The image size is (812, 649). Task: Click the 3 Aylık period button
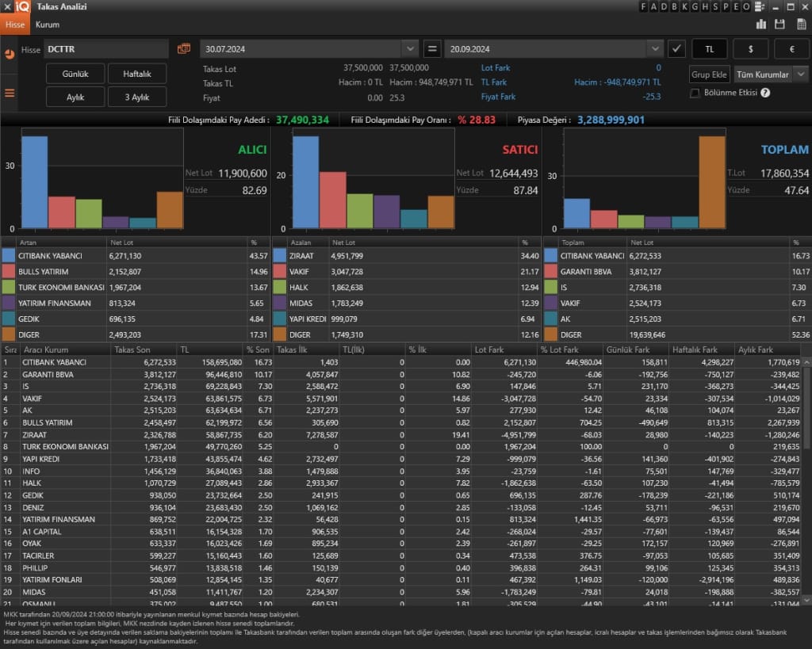pos(137,97)
